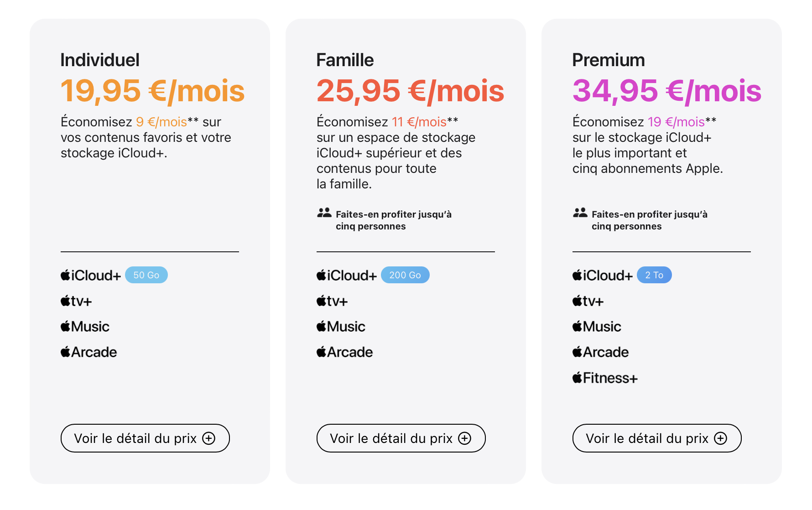This screenshot has height=510, width=812.
Task: Click the Apple Music logo in Famille plan
Action: (341, 327)
